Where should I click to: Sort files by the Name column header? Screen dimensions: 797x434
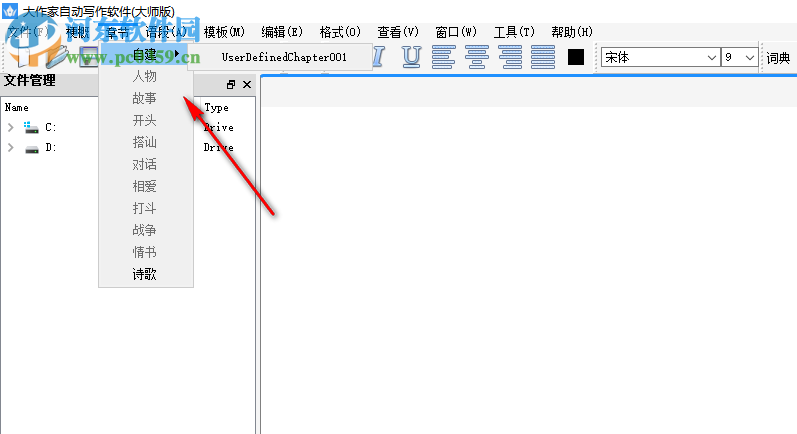pos(17,108)
